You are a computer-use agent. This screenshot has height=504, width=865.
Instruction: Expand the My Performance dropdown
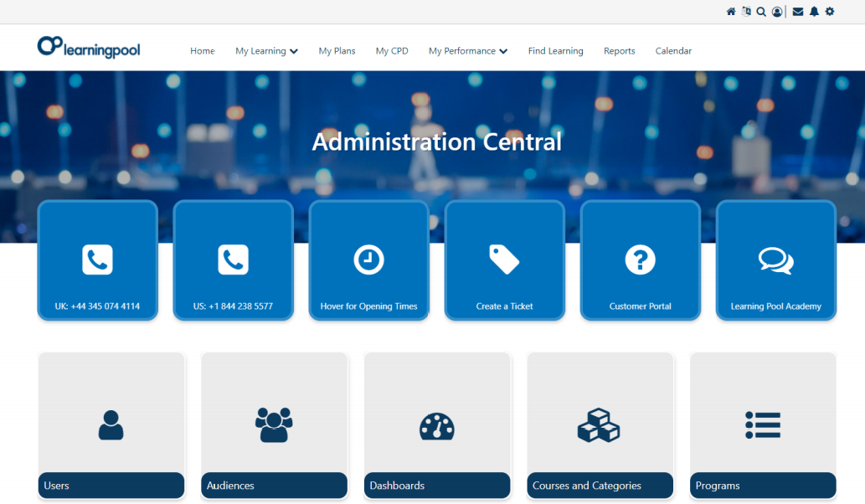(x=467, y=51)
